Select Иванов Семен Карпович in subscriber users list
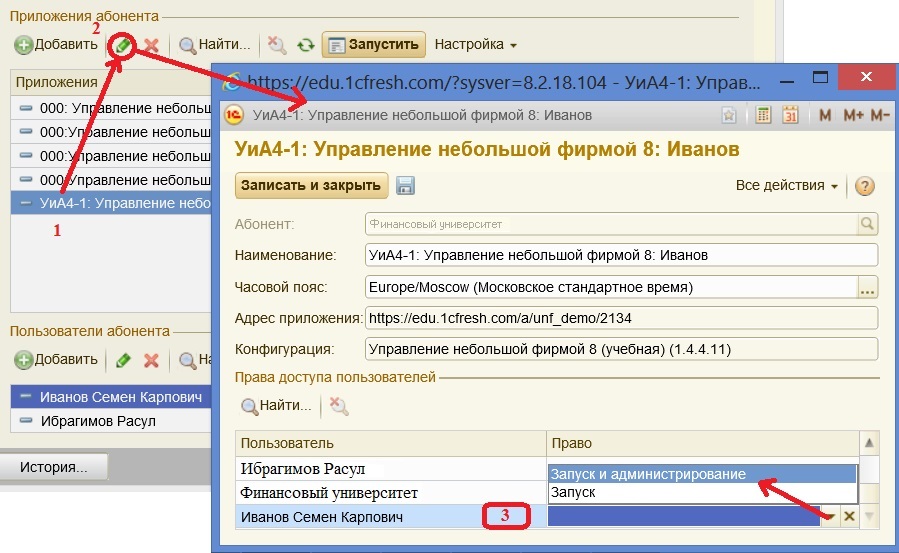This screenshot has height=553, width=899. coord(111,397)
